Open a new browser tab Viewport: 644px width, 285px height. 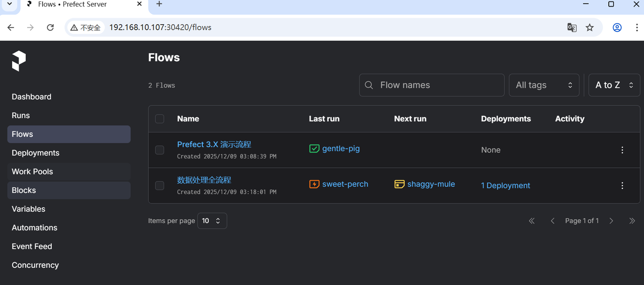click(x=159, y=4)
